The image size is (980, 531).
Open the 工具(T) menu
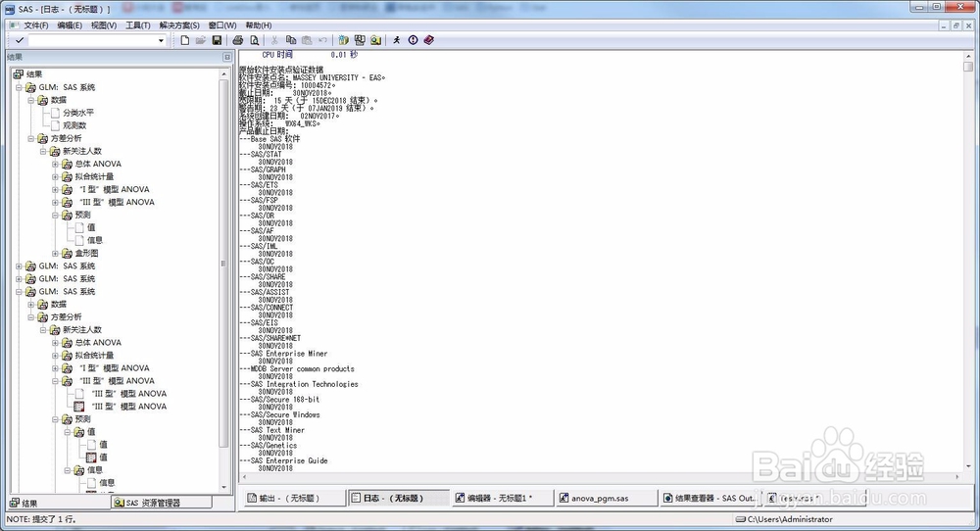click(137, 25)
